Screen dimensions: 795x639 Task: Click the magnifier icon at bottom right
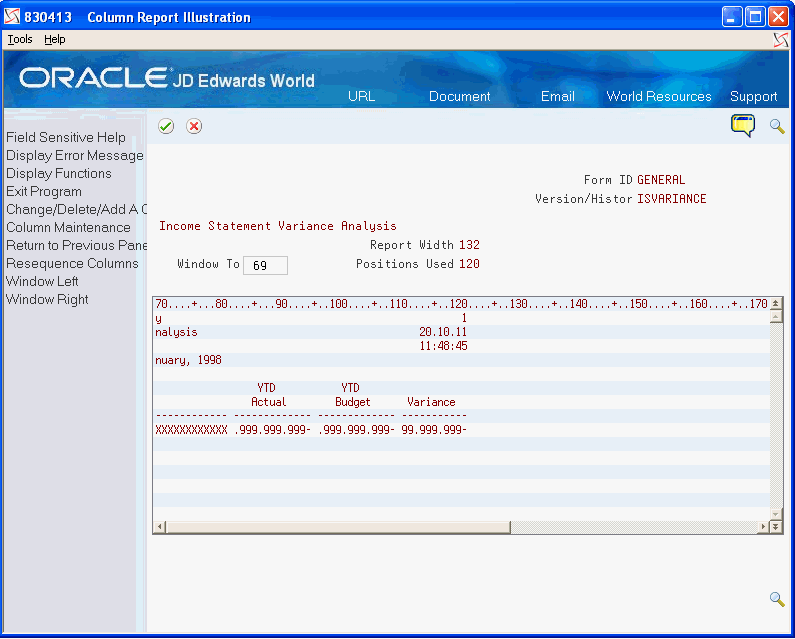pos(777,599)
